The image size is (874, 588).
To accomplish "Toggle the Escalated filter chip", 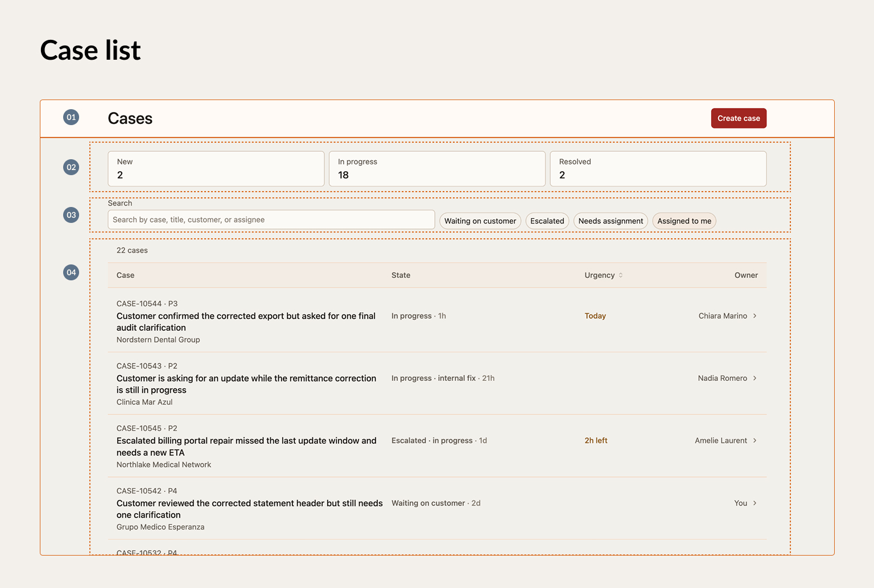I will click(547, 221).
